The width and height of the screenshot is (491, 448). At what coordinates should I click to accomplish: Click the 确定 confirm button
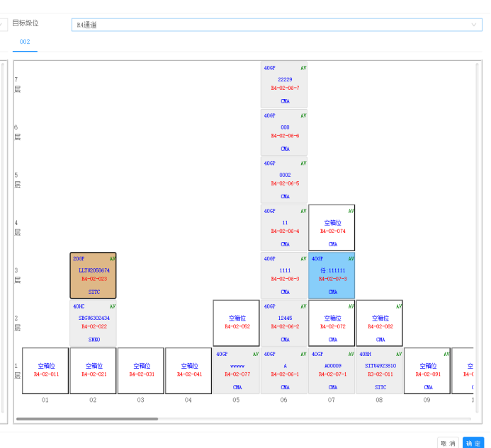(473, 443)
